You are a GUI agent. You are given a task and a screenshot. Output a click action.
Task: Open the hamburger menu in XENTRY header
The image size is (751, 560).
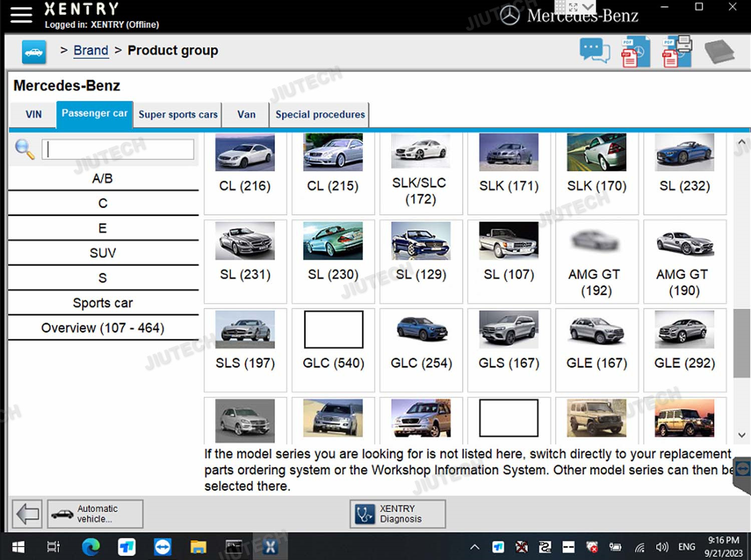[x=21, y=15]
